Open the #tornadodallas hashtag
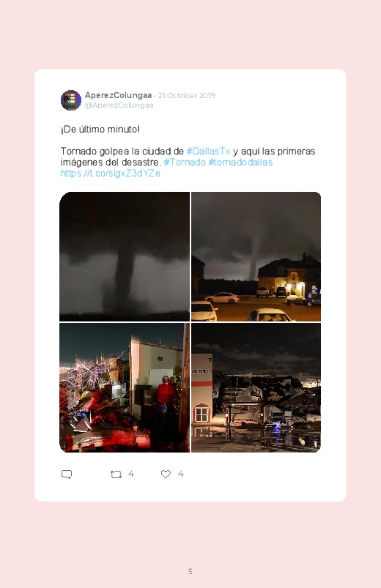 [x=240, y=162]
